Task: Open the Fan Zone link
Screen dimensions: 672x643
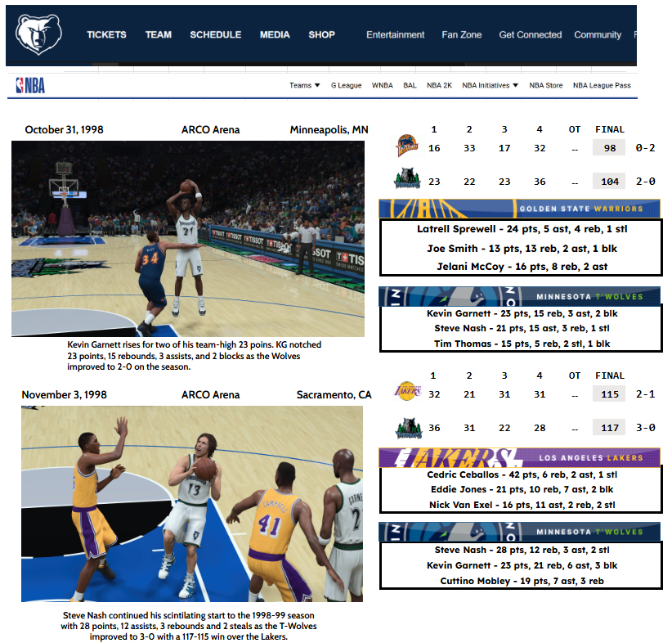Action: (462, 34)
